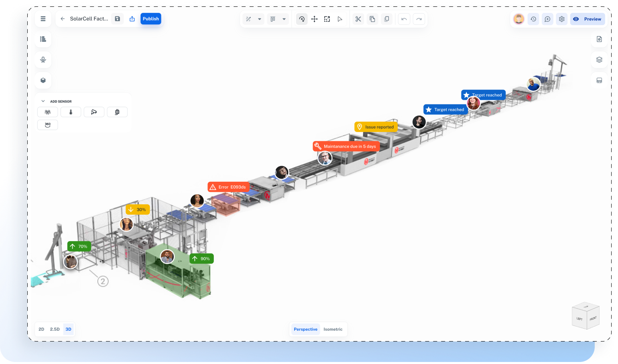Open project settings gear
Screen dimensions: 618x364
[562, 19]
